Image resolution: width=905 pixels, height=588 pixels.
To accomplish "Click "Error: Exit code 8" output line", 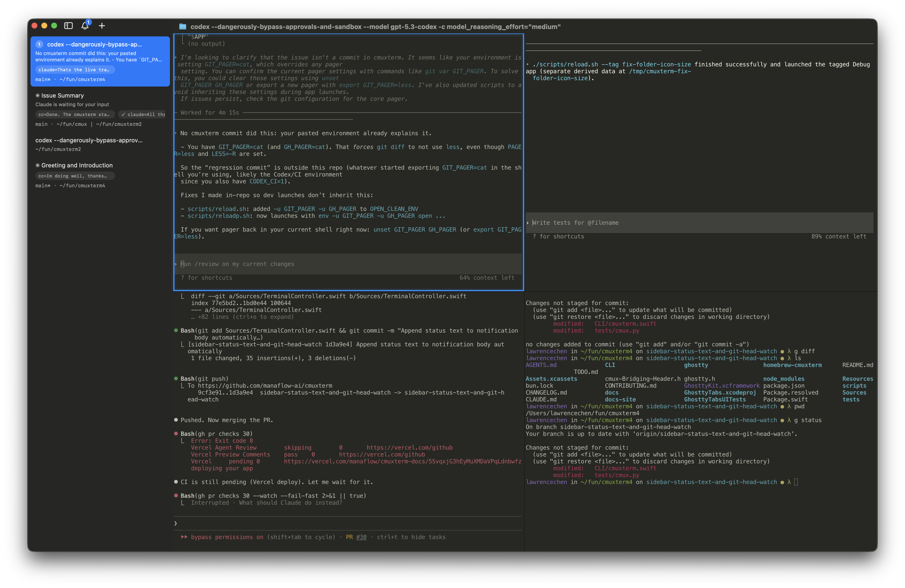I will point(222,441).
